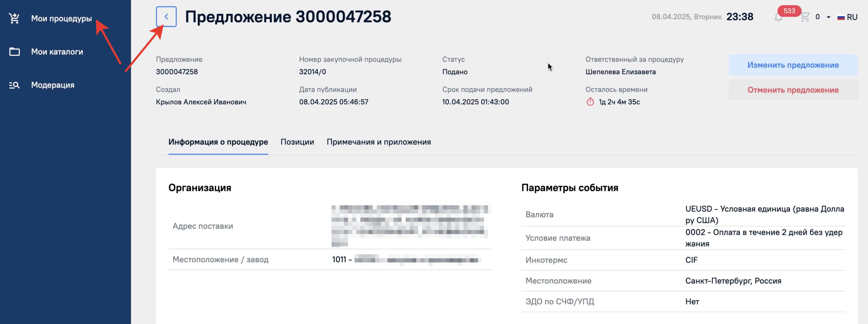Go to Модерация section
This screenshot has width=868, height=324.
pos(53,85)
